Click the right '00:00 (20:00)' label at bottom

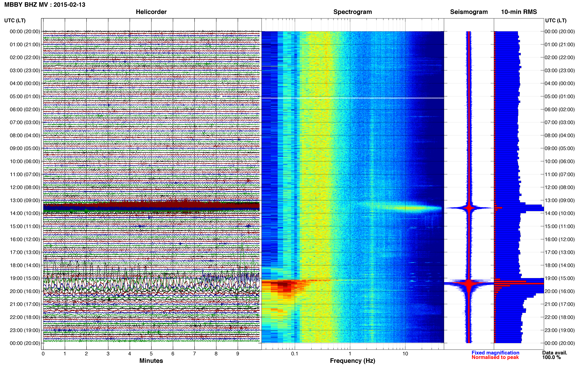(560, 343)
